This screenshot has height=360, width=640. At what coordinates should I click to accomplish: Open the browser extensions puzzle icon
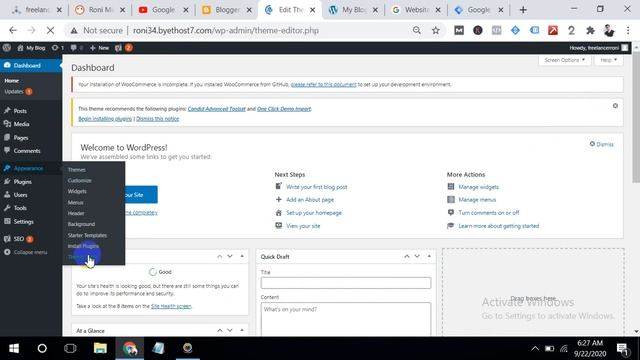click(590, 30)
